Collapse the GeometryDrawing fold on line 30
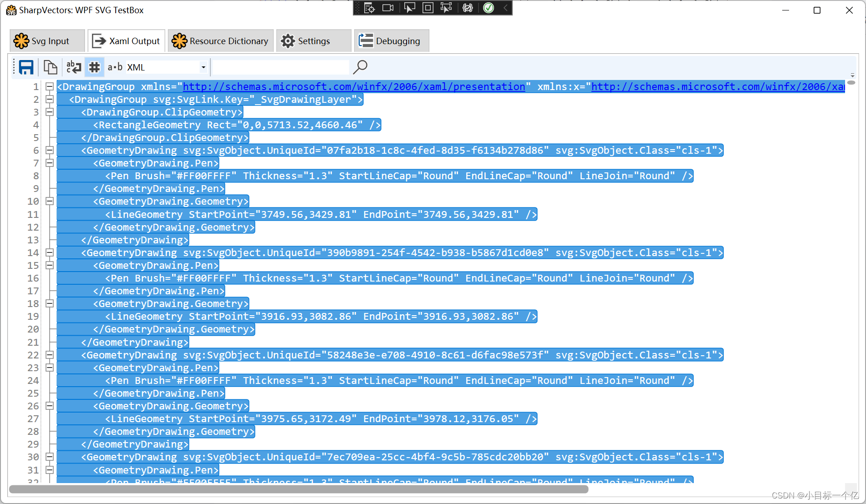This screenshot has height=504, width=866. tap(50, 457)
